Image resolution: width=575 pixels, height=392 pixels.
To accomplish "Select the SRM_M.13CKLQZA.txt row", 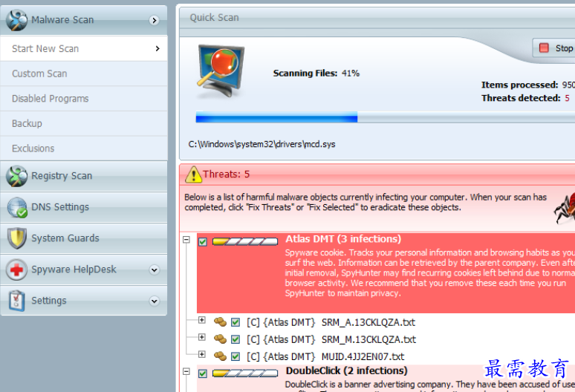I will (331, 339).
